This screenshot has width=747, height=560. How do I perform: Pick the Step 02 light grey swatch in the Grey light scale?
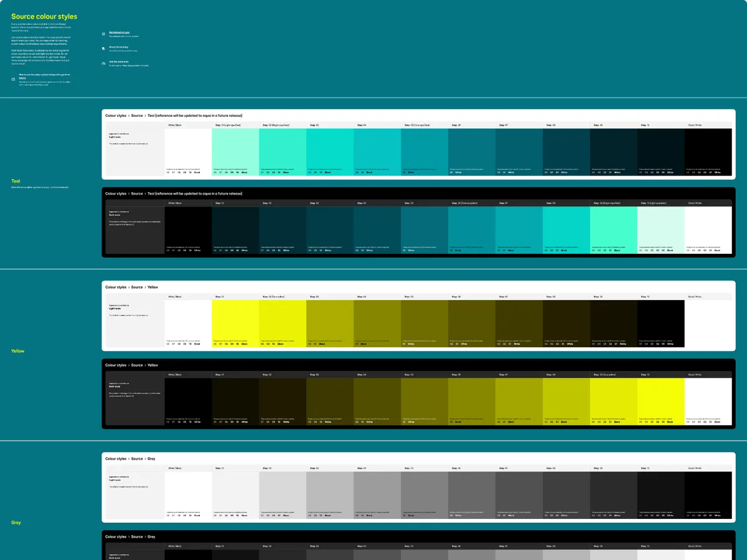coord(283,495)
